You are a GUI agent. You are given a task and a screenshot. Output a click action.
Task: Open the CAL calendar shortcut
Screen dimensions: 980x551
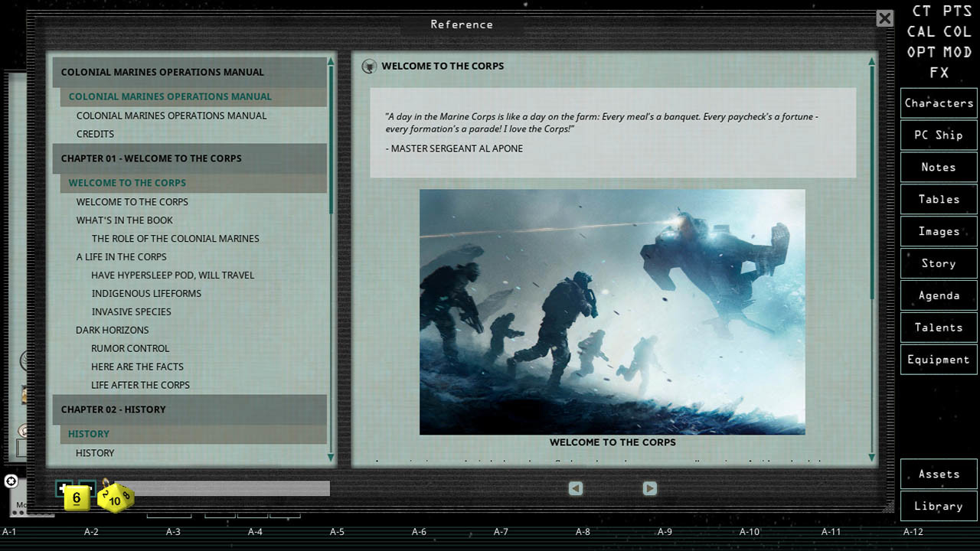pyautogui.click(x=921, y=32)
